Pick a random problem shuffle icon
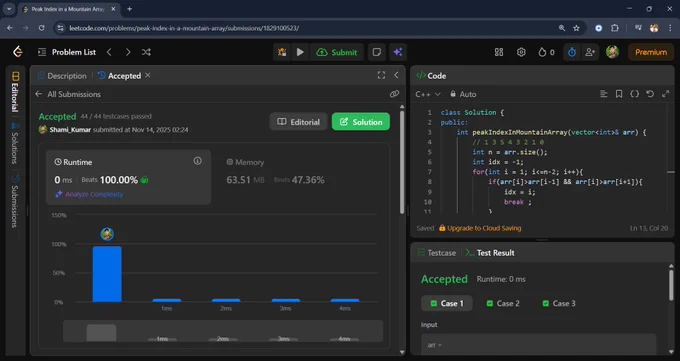The image size is (680, 361). (146, 52)
